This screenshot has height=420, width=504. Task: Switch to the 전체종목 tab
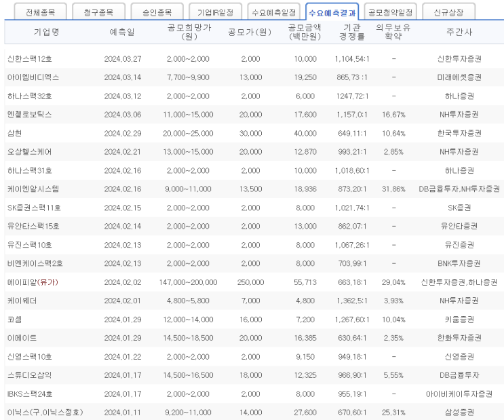(41, 12)
